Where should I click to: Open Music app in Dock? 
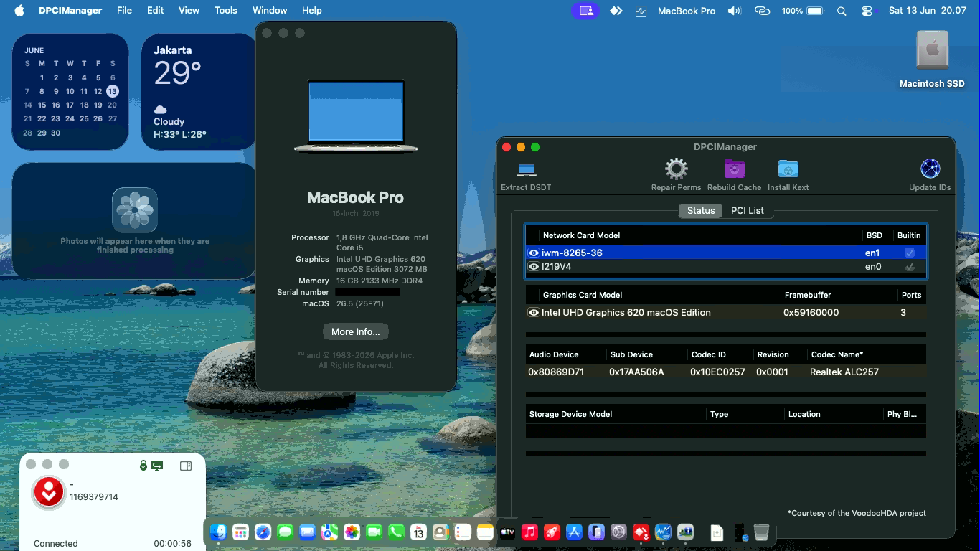[x=529, y=532]
